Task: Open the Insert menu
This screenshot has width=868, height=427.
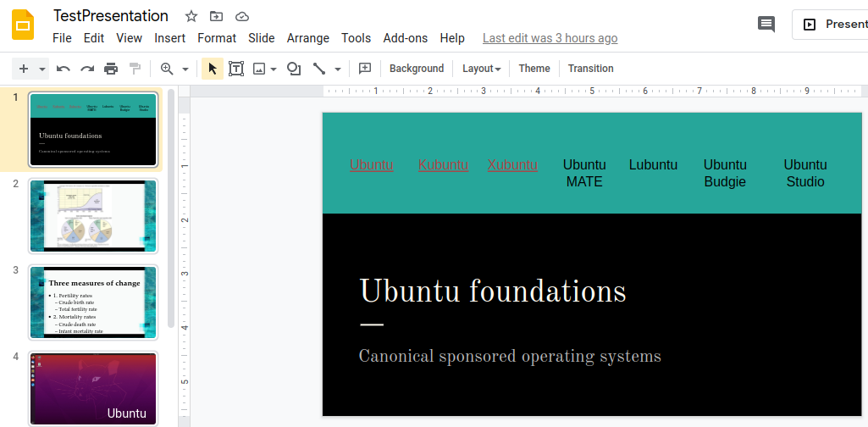Action: click(169, 38)
